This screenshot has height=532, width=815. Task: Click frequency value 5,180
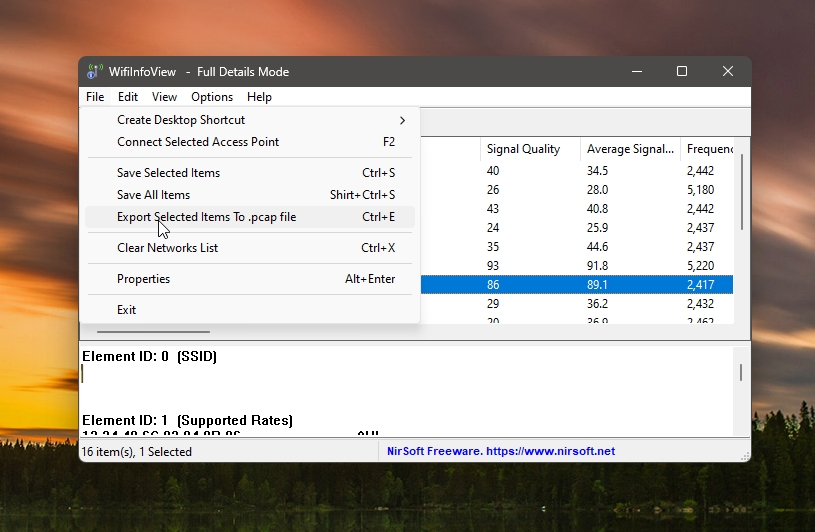point(700,190)
